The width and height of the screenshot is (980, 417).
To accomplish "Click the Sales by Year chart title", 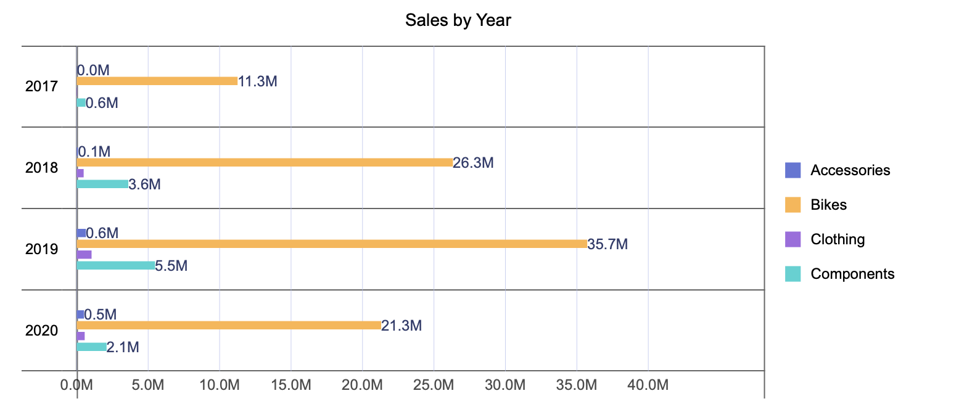I will coord(458,20).
